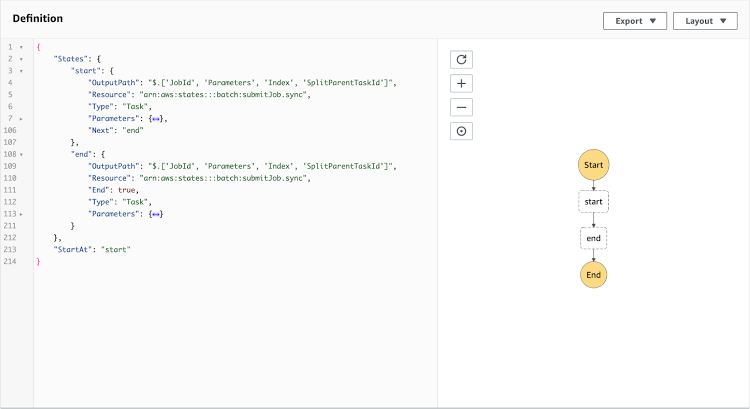Image resolution: width=750 pixels, height=409 pixels.
Task: Open the Layout dropdown menu
Action: coord(705,21)
